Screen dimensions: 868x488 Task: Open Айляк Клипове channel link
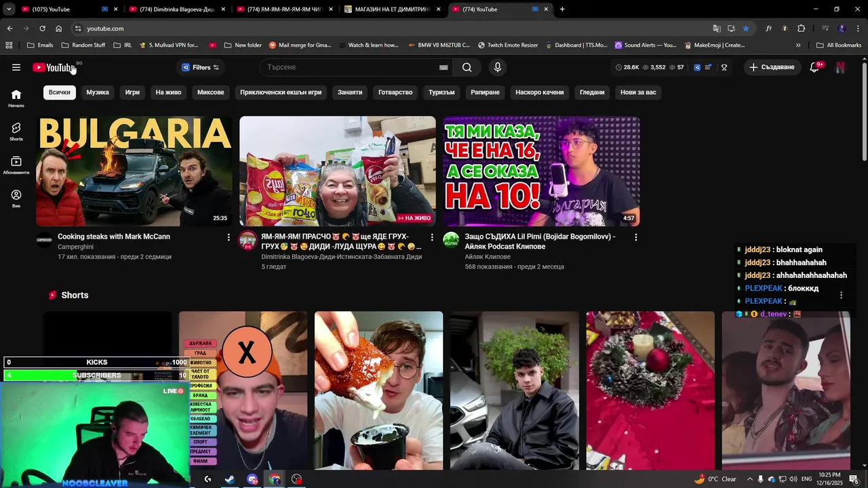click(x=488, y=257)
